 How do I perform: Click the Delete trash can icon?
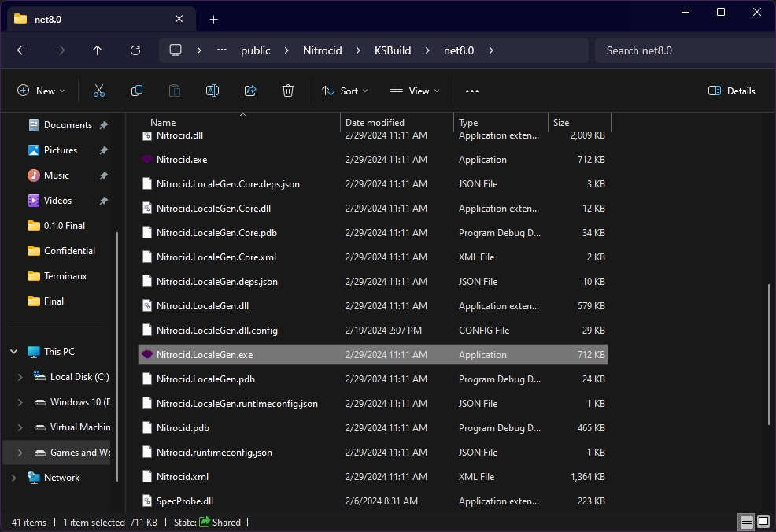tap(288, 91)
